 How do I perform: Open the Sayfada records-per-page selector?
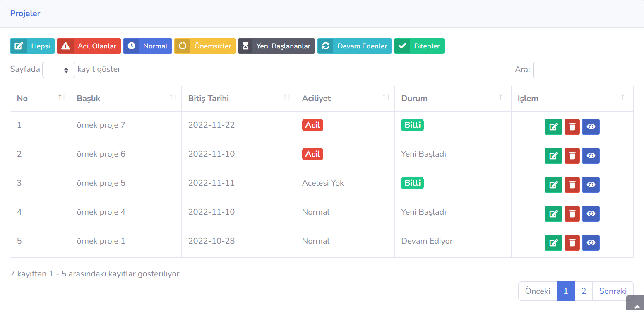(x=58, y=70)
